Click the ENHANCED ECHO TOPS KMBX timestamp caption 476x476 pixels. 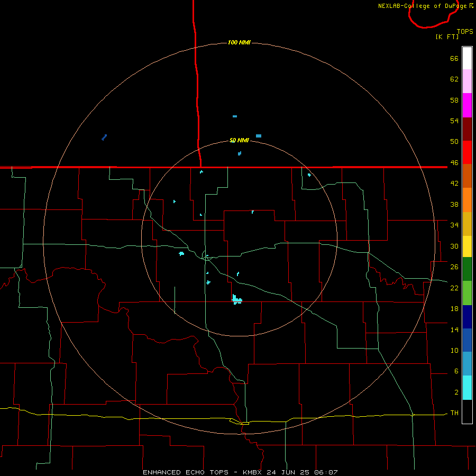[x=240, y=472]
